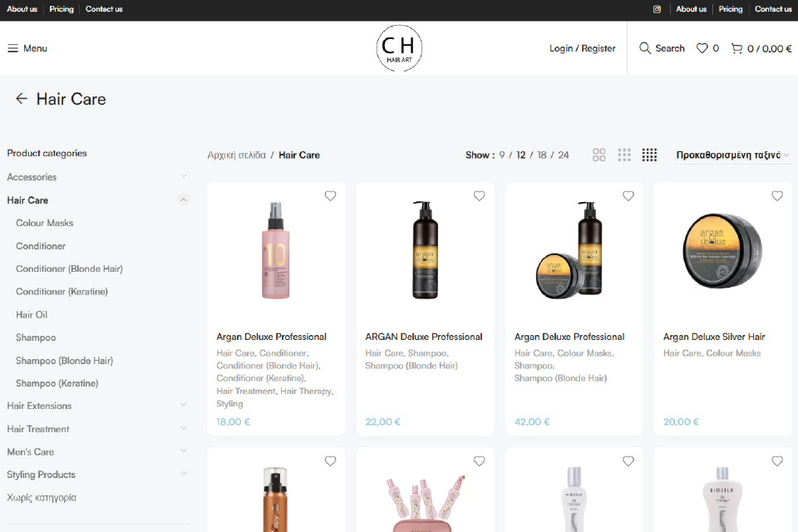798x532 pixels.
Task: Click Hair Therapy category on first product
Action: click(x=307, y=391)
